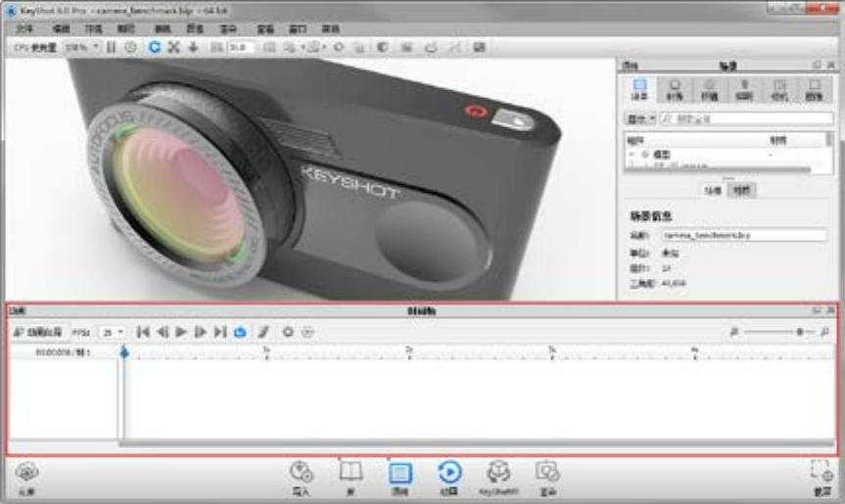The width and height of the screenshot is (845, 504).
Task: Click the timeline zoom slider handle
Action: [x=800, y=332]
